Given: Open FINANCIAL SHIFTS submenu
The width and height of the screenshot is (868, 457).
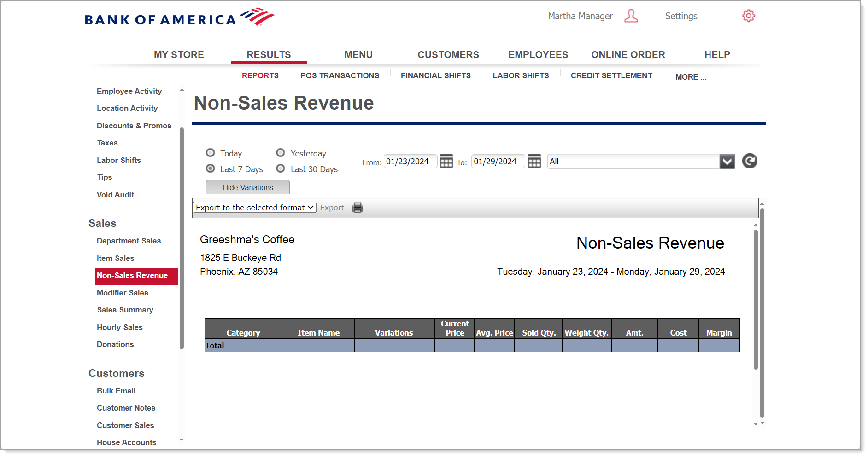Looking at the screenshot, I should pyautogui.click(x=436, y=75).
